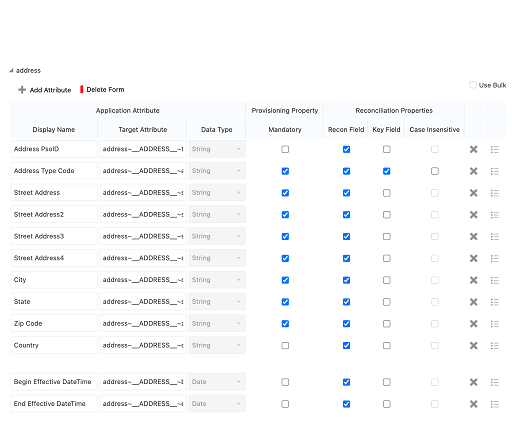The height and width of the screenshot is (428, 512).
Task: Open advanced settings list icon for City row
Action: [x=495, y=280]
